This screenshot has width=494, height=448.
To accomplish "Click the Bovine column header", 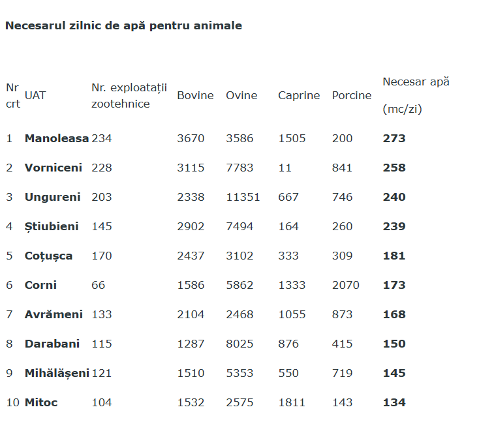I will click(x=195, y=95).
